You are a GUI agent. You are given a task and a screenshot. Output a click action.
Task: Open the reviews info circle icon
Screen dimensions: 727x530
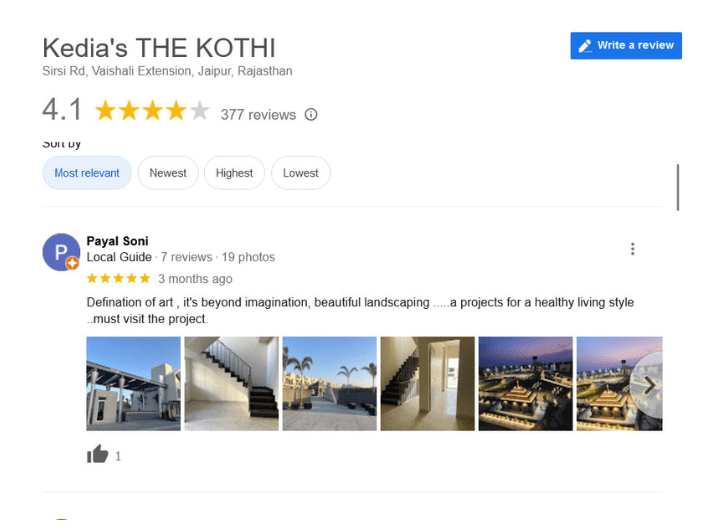pyautogui.click(x=311, y=115)
